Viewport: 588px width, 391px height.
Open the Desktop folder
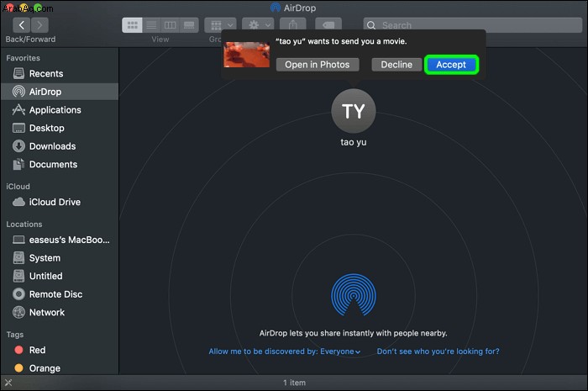pos(60,128)
